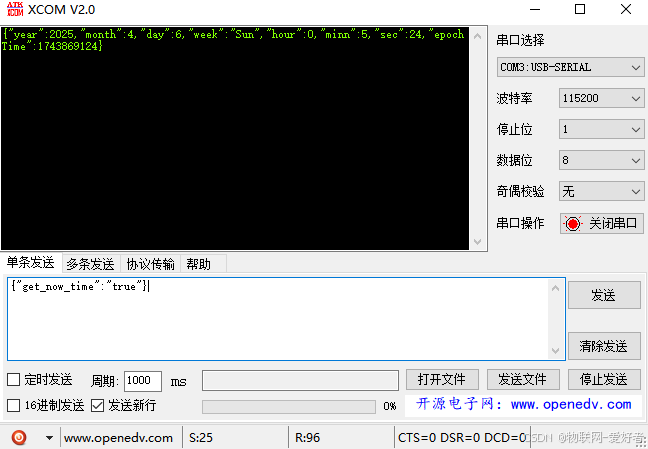The width and height of the screenshot is (648, 449).
Task: Open the parity dropdown showing 无
Action: point(601,191)
